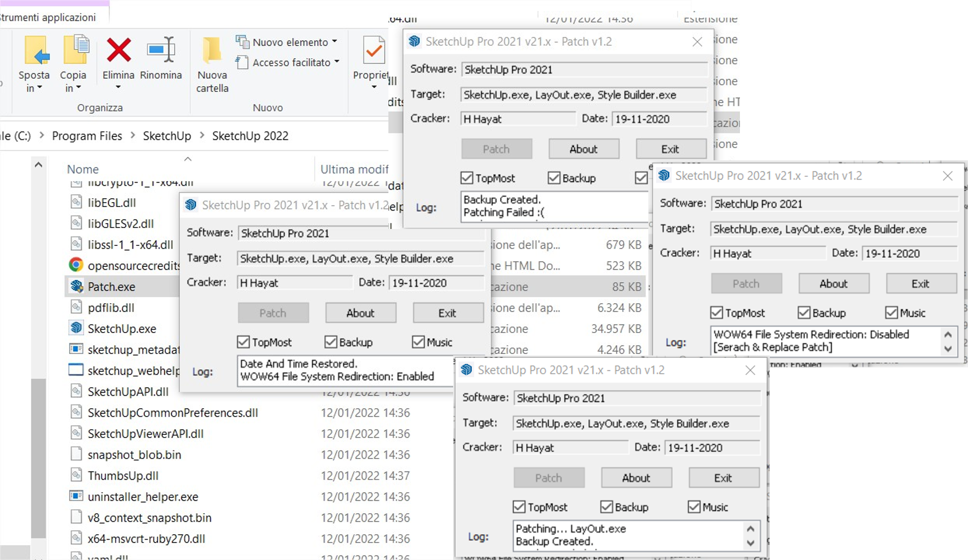
Task: Click Exit in the Date And Time Restored window
Action: point(448,313)
